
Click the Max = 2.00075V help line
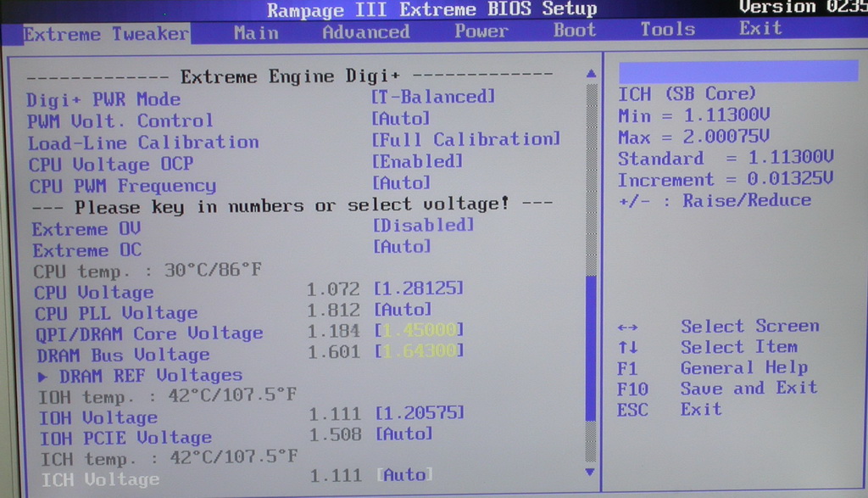click(x=694, y=137)
